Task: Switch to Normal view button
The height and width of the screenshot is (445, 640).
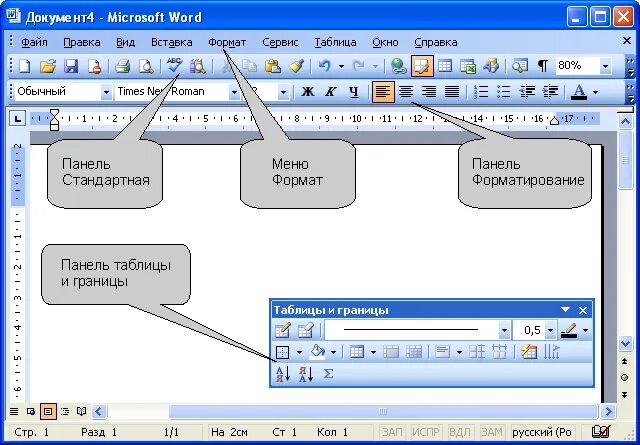Action: tap(14, 412)
